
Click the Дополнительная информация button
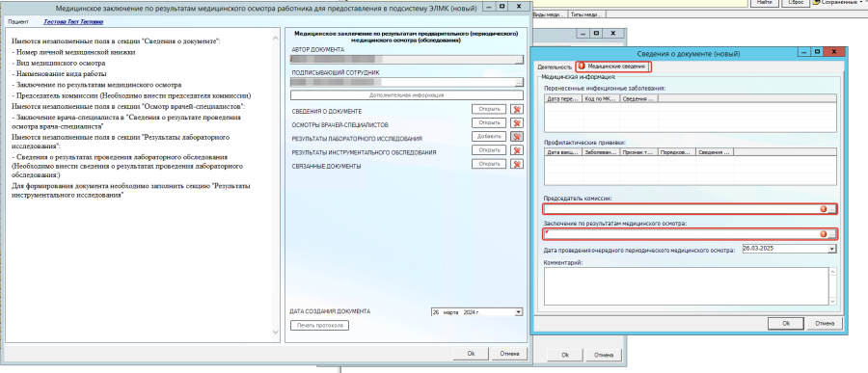[407, 95]
